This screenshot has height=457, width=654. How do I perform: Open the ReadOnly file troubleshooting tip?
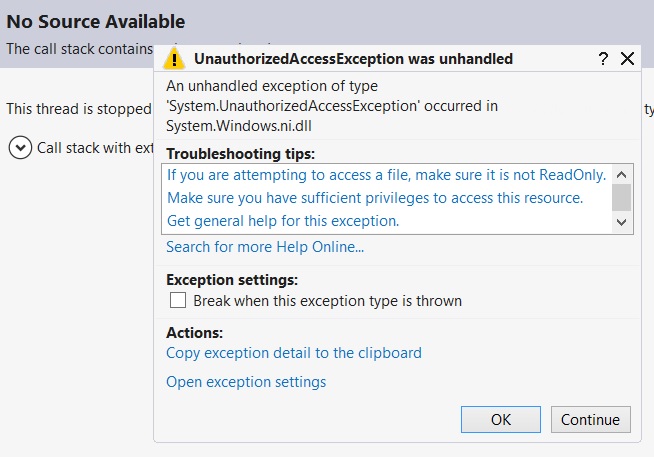tap(387, 174)
